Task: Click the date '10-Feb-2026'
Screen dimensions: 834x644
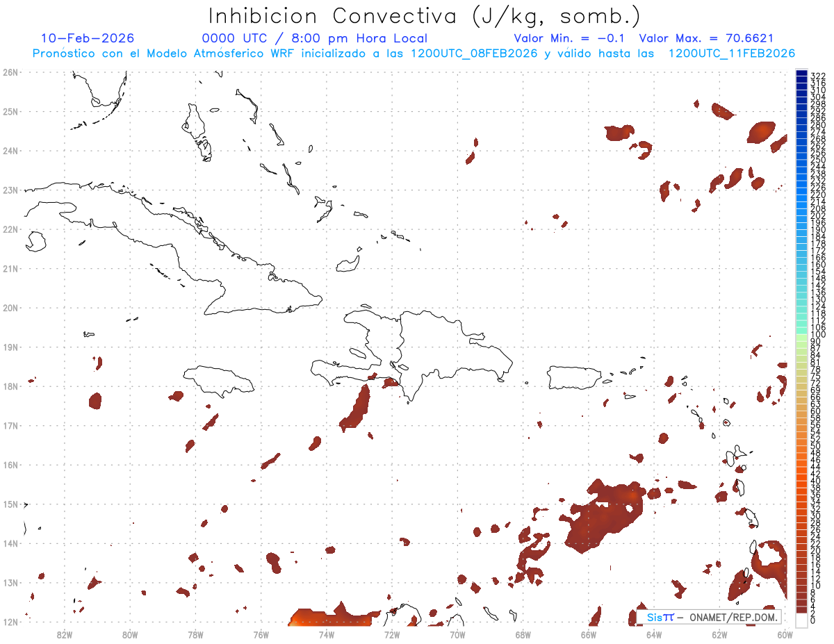Action: [x=88, y=38]
